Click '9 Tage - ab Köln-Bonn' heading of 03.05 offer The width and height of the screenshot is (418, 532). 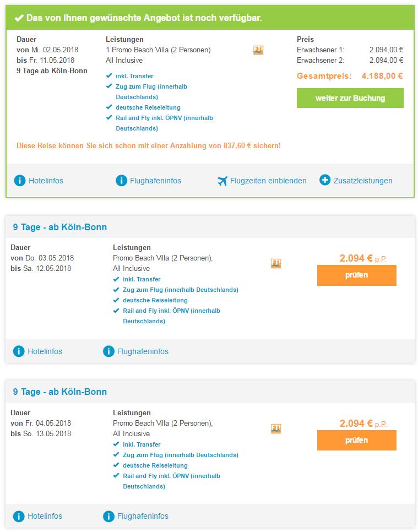click(60, 227)
